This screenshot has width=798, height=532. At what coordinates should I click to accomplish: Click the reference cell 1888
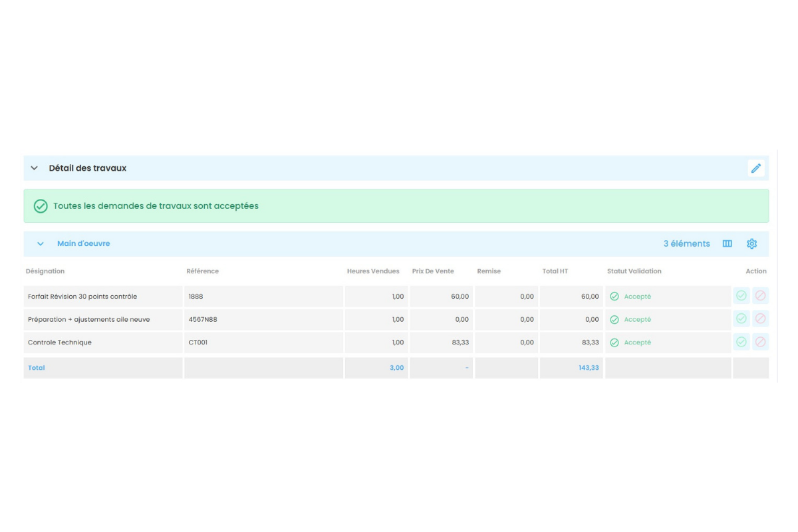pos(264,297)
